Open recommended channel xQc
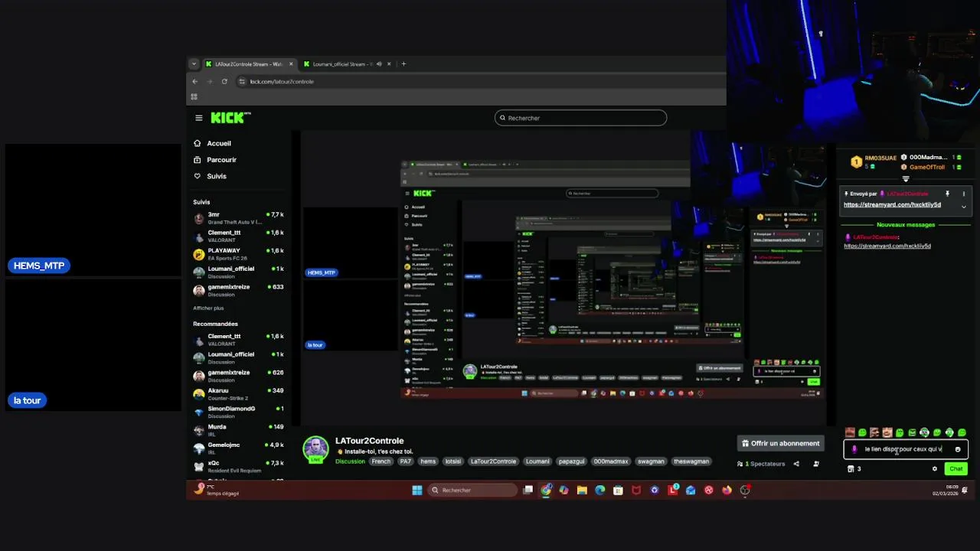Screen dimensions: 980x551 pyautogui.click(x=239, y=466)
